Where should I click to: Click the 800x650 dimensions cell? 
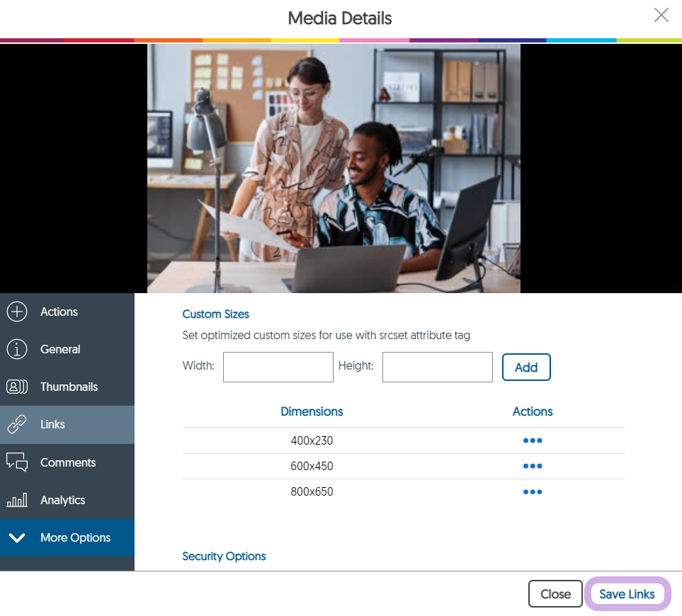[x=312, y=491]
